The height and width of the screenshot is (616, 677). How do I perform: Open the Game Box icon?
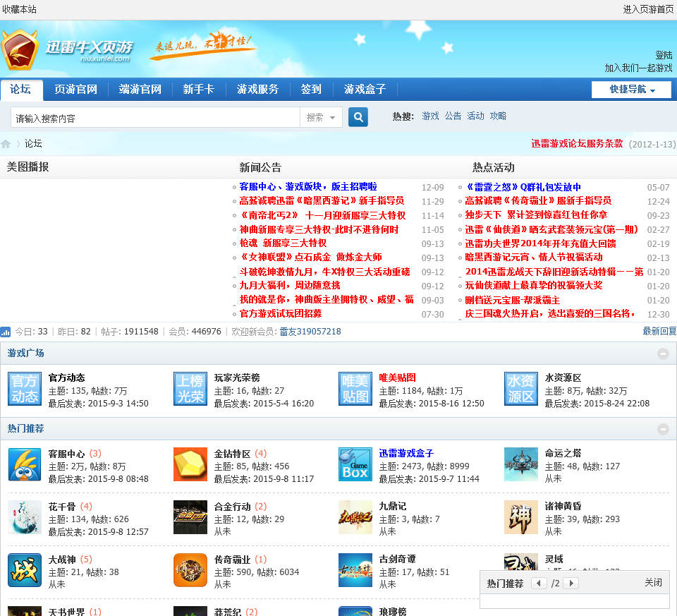[355, 464]
